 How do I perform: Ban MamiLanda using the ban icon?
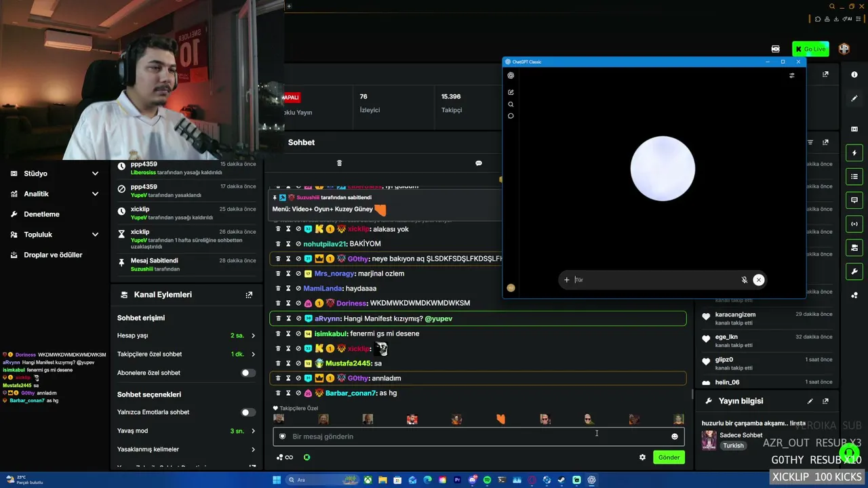point(298,289)
